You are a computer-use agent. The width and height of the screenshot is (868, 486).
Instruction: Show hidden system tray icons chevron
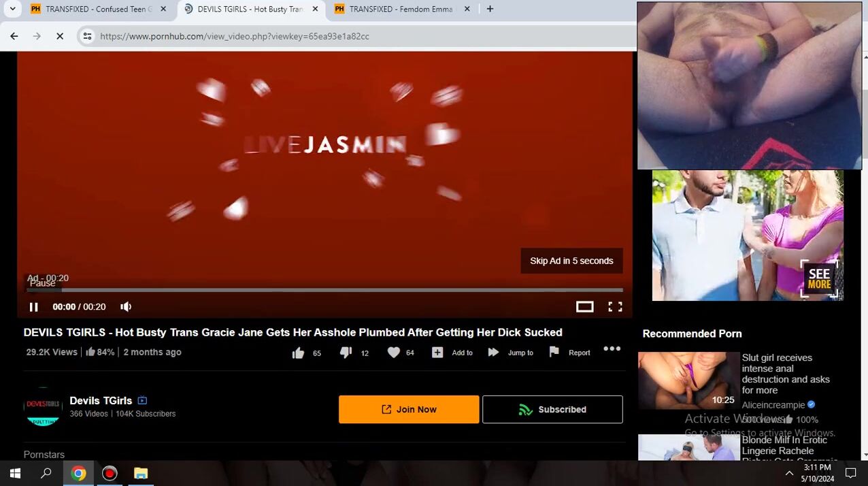point(789,473)
